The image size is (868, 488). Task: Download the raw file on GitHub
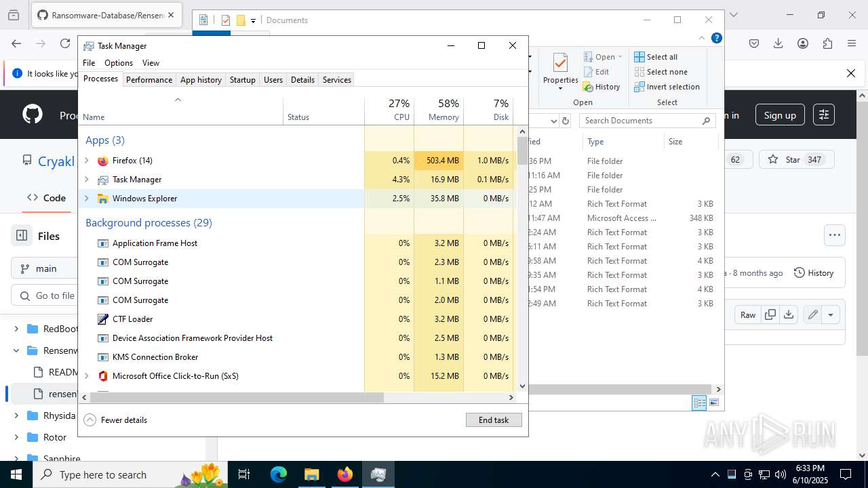789,314
